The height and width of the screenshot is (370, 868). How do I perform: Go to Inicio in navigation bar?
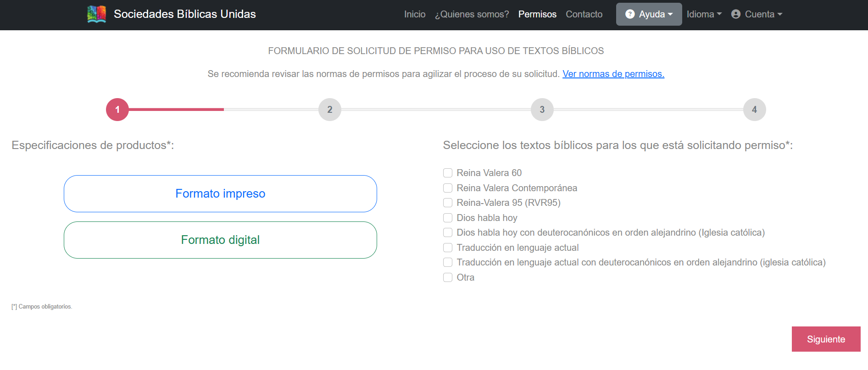coord(415,14)
